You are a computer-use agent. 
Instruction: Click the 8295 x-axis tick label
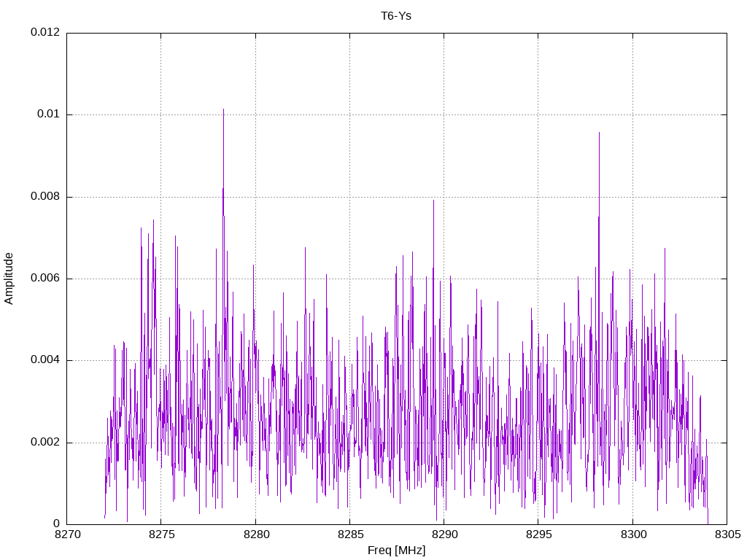click(539, 534)
